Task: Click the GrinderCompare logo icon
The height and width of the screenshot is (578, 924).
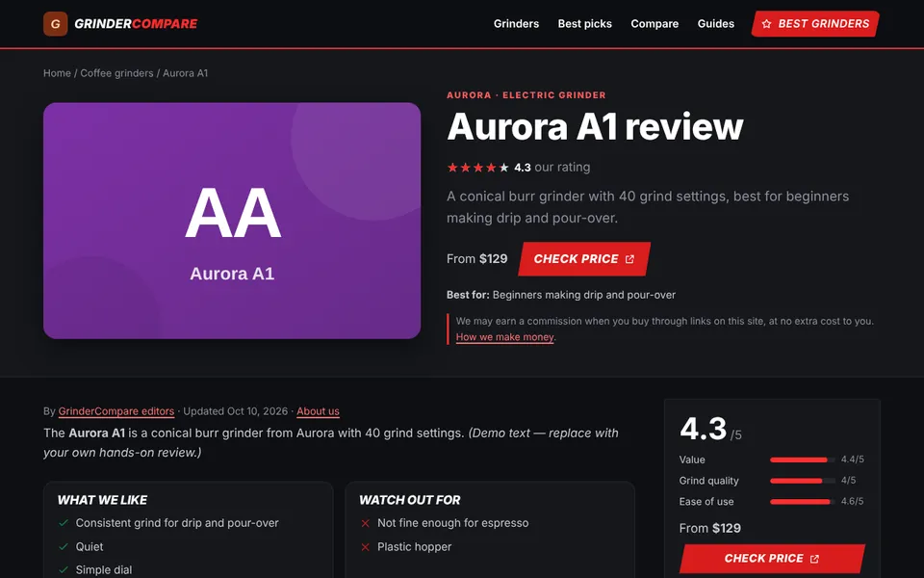Action: (x=56, y=23)
